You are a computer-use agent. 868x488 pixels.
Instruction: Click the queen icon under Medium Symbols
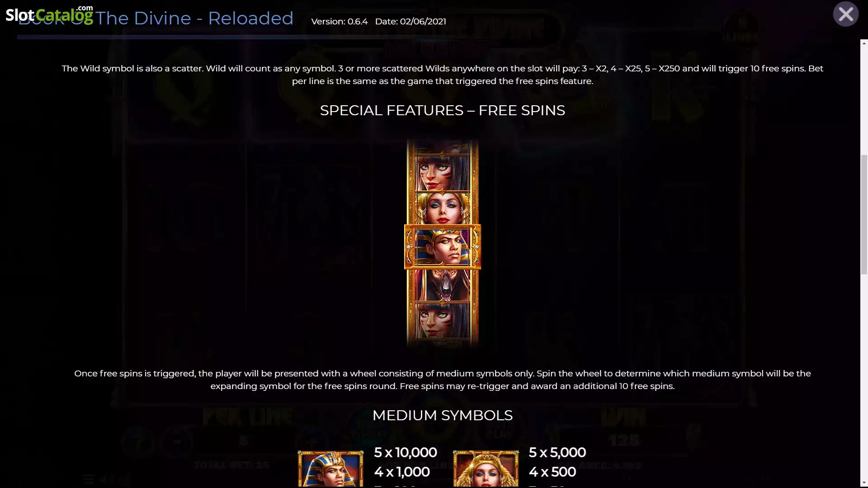(486, 469)
